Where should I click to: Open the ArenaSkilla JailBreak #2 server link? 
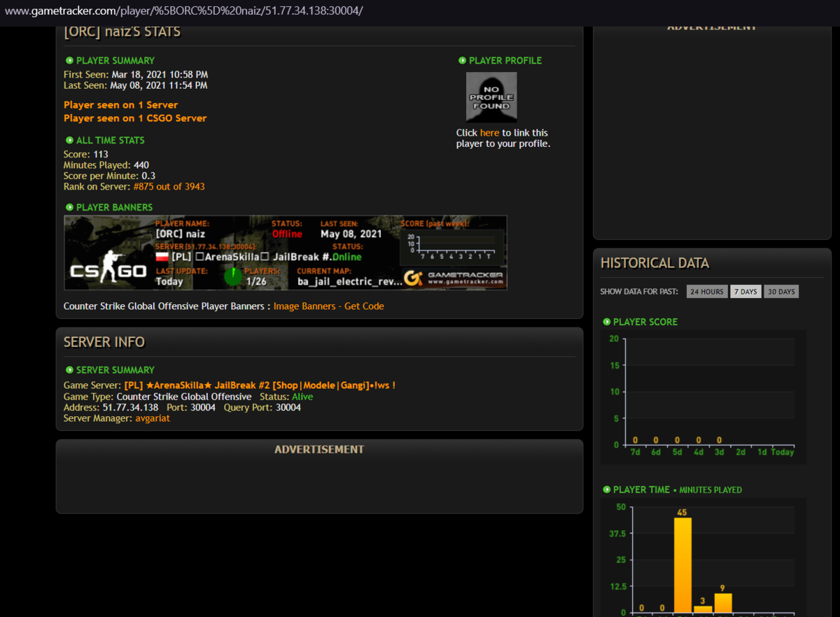260,385
